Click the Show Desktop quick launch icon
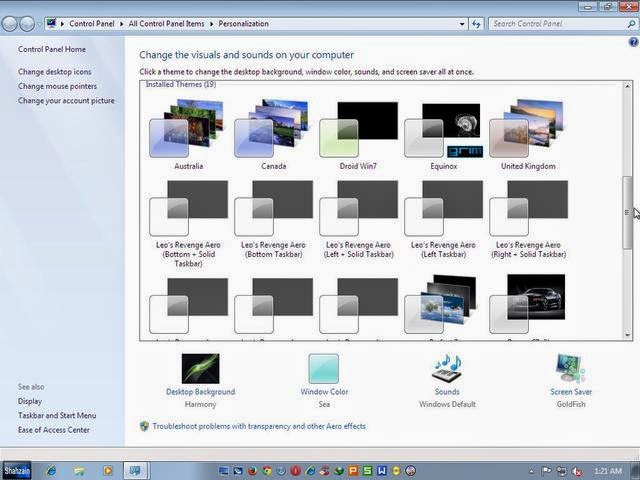The image size is (640, 480). click(x=223, y=471)
